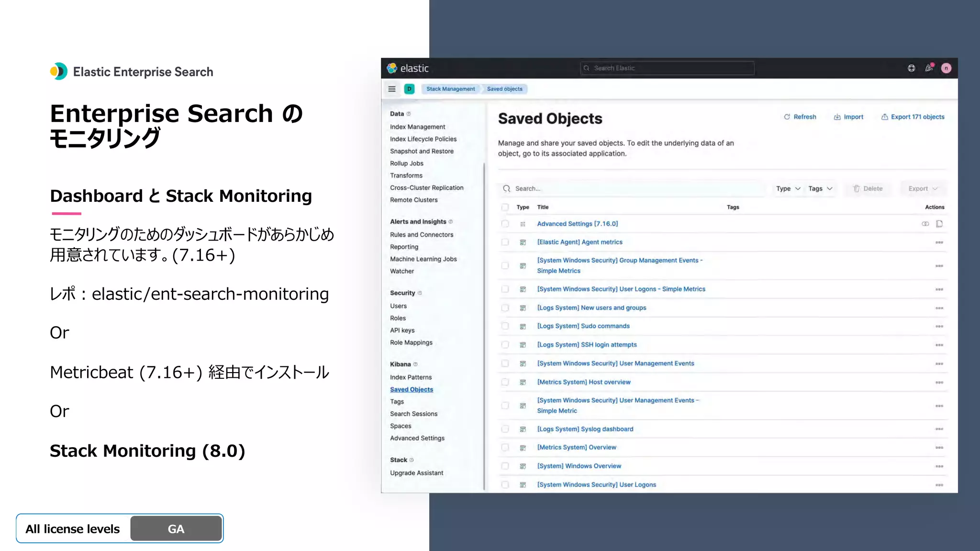Viewport: 980px width, 551px height.
Task: Check the Host overview row
Action: (505, 382)
